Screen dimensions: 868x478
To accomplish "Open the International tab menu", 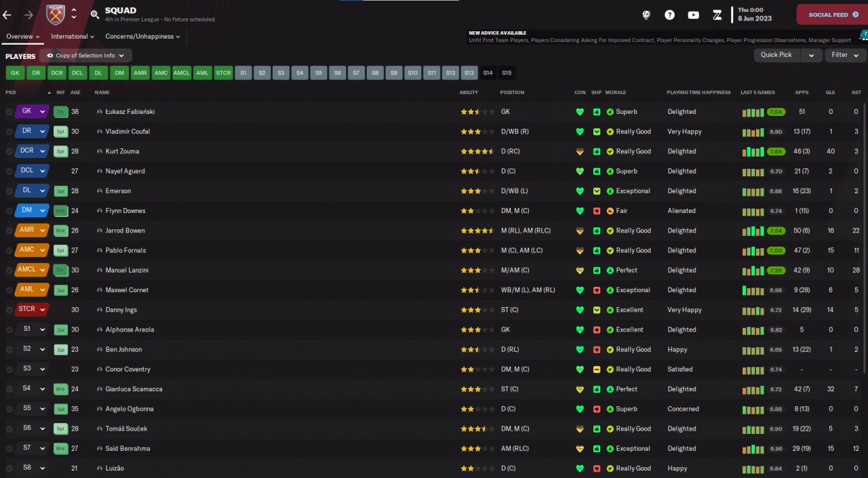I will point(72,37).
